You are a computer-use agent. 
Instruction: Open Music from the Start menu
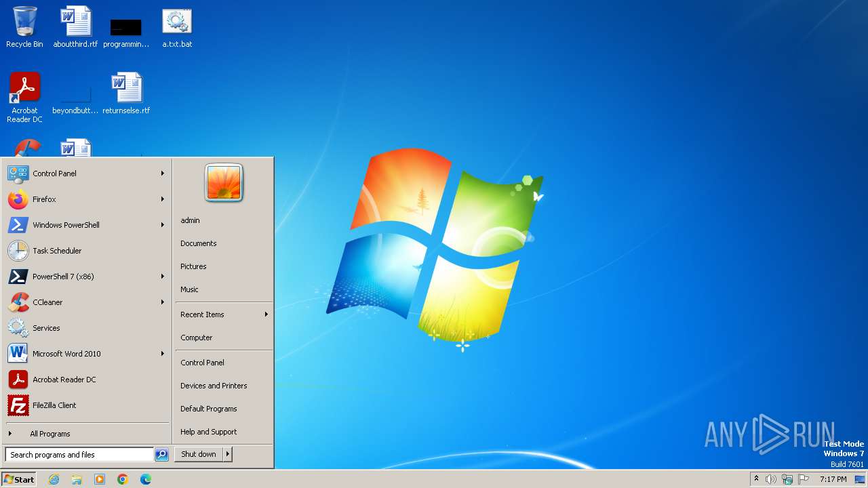pos(224,289)
